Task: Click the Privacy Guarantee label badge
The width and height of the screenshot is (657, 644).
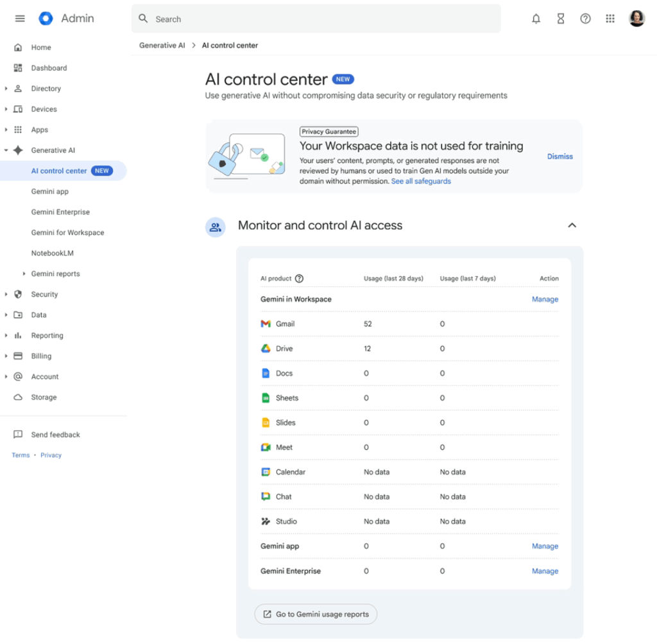Action: pos(329,132)
